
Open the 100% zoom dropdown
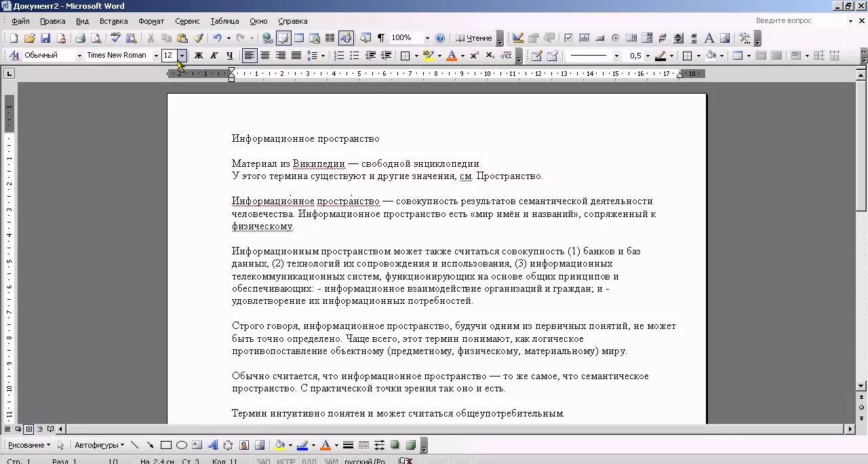click(x=427, y=38)
